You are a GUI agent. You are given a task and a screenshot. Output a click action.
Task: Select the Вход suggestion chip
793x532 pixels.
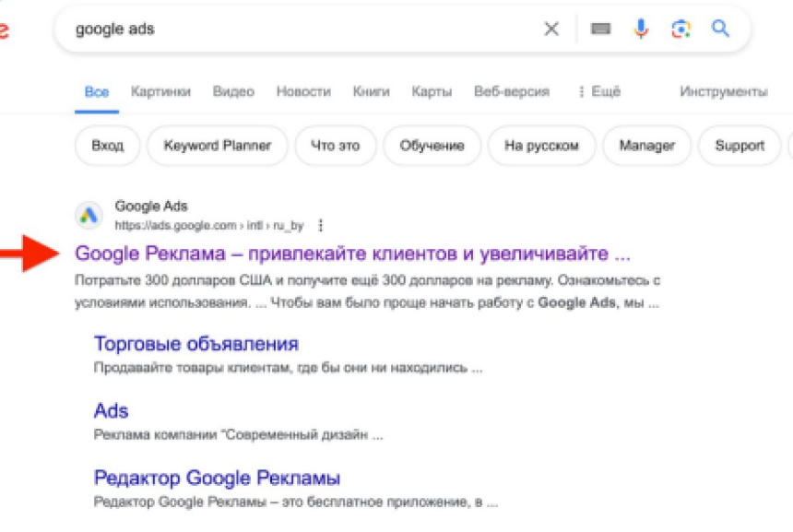[108, 146]
